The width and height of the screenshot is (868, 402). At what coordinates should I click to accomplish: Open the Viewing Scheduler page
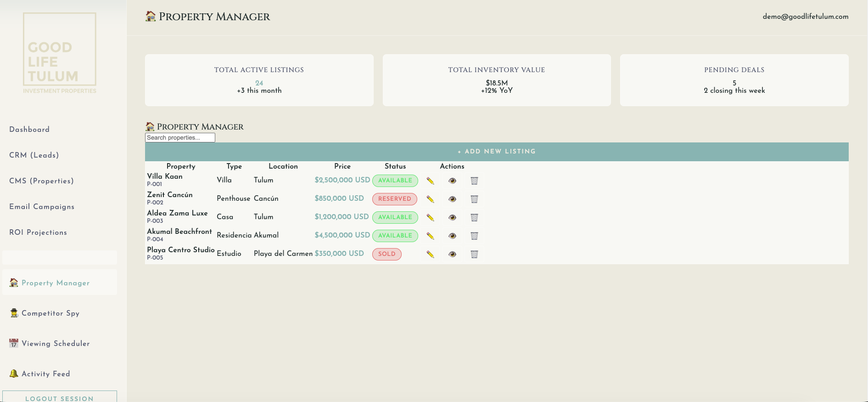point(56,344)
